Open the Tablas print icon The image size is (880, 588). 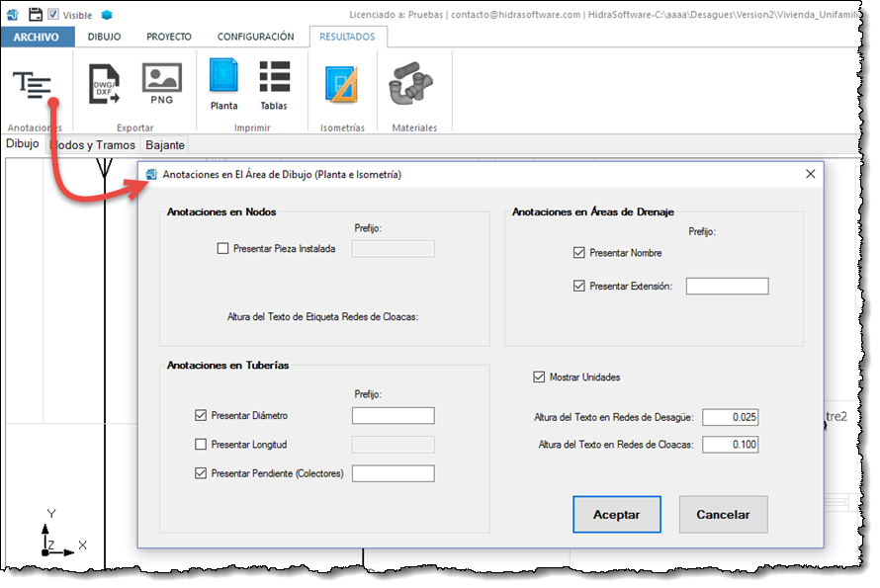coord(274,84)
